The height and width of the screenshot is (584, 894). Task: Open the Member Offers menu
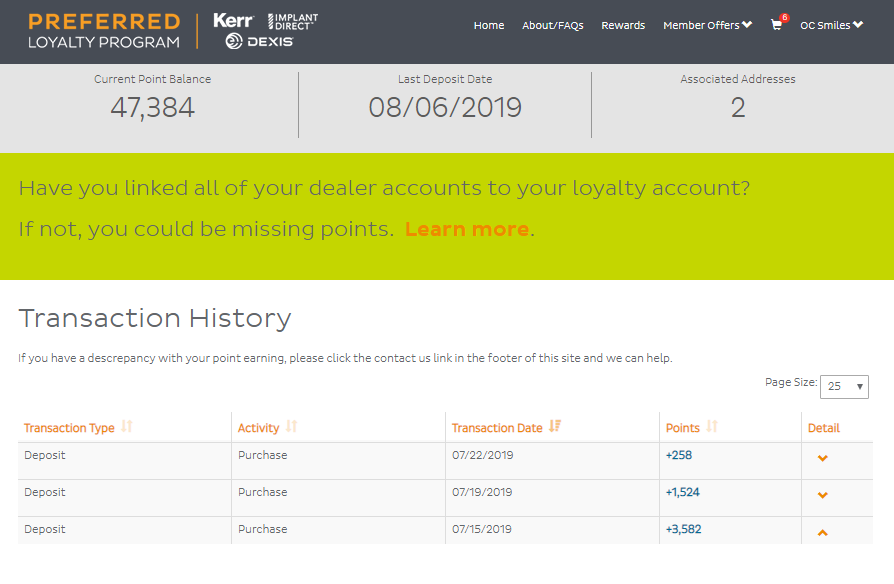point(707,26)
